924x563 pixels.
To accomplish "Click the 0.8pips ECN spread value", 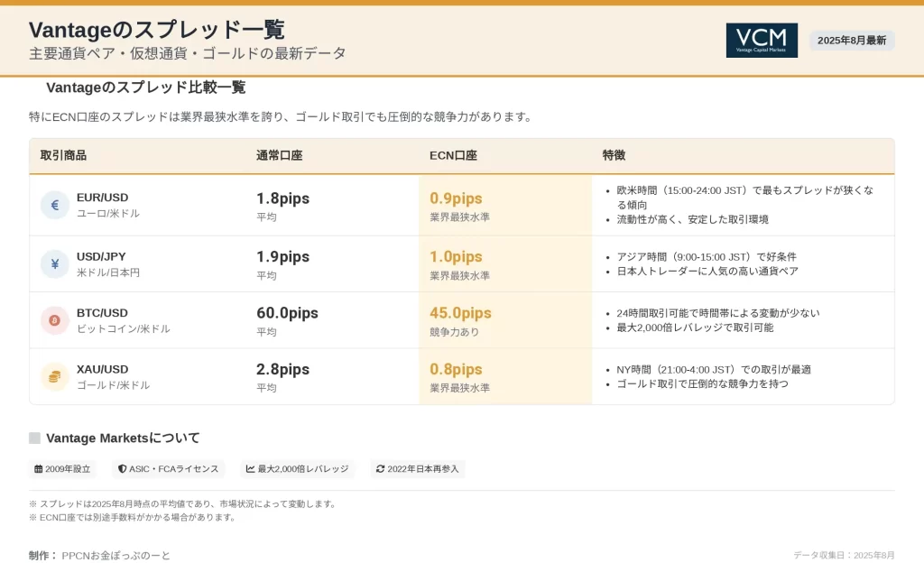I will pos(456,370).
